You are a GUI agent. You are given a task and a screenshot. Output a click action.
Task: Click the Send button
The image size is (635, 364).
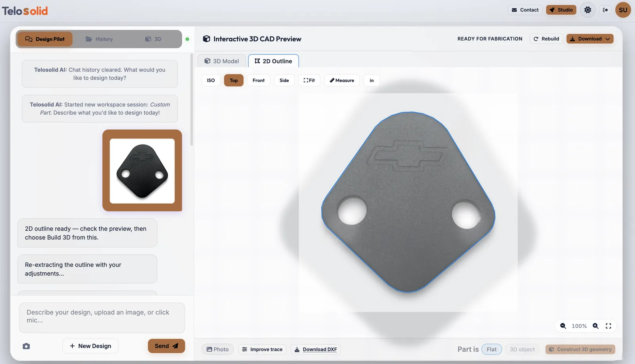166,346
